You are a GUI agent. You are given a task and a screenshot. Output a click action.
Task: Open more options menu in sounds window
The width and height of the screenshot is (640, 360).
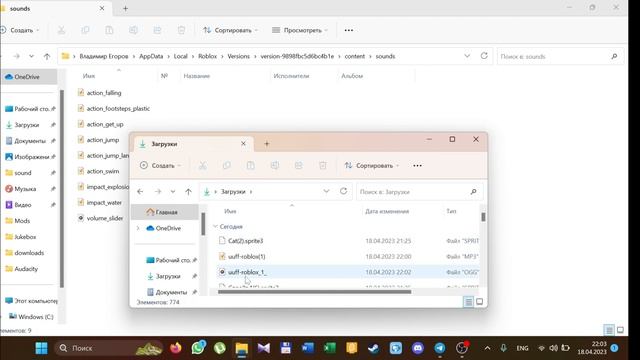tap(349, 30)
